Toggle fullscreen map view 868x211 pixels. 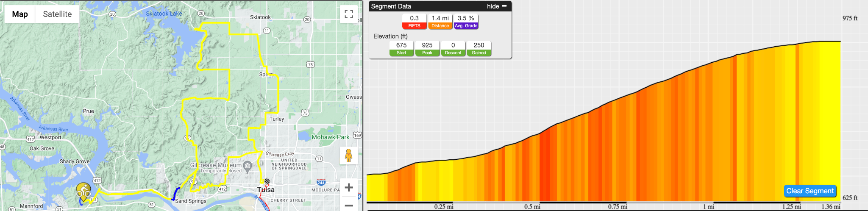tap(349, 14)
